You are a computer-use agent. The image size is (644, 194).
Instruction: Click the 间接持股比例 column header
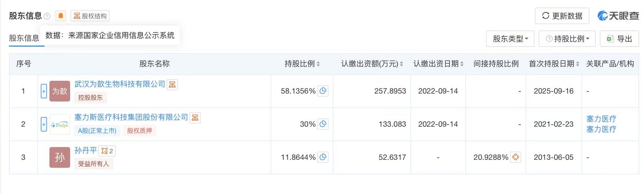pos(496,64)
